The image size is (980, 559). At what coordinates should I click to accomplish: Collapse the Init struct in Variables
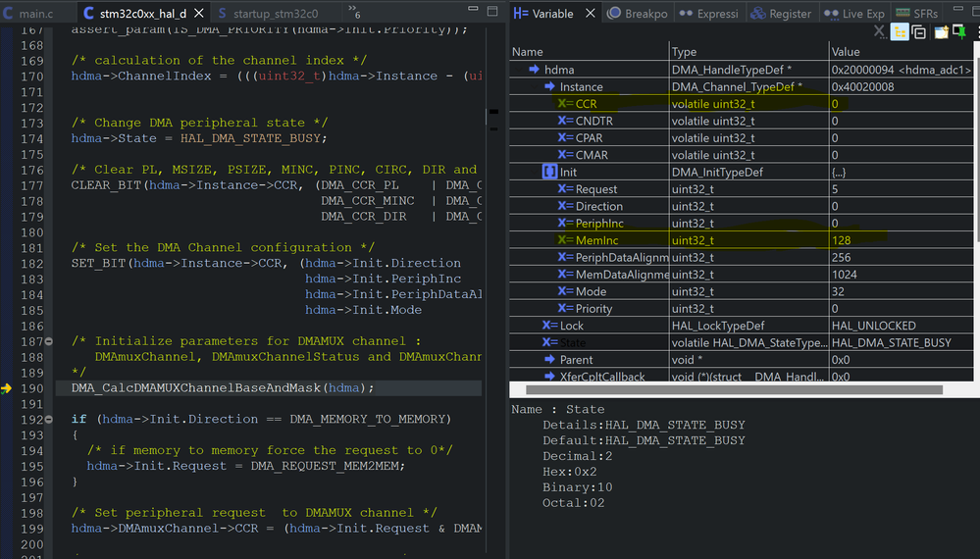pyautogui.click(x=534, y=172)
